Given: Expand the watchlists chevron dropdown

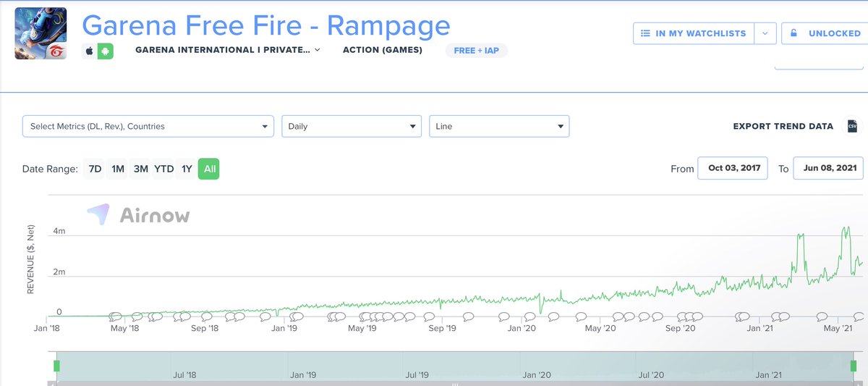Looking at the screenshot, I should coord(765,33).
